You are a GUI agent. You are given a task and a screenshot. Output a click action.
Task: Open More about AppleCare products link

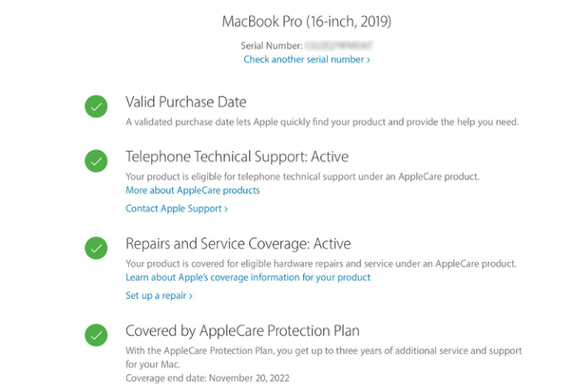pyautogui.click(x=193, y=190)
